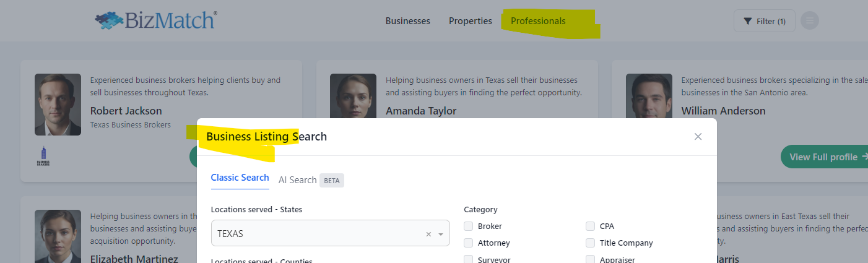Check the CPA category checkbox

pyautogui.click(x=591, y=226)
